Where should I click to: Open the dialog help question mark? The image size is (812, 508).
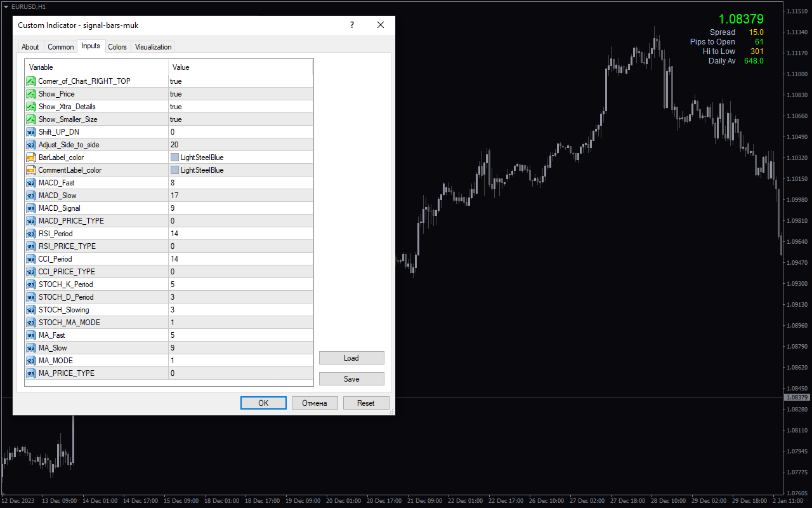click(352, 25)
